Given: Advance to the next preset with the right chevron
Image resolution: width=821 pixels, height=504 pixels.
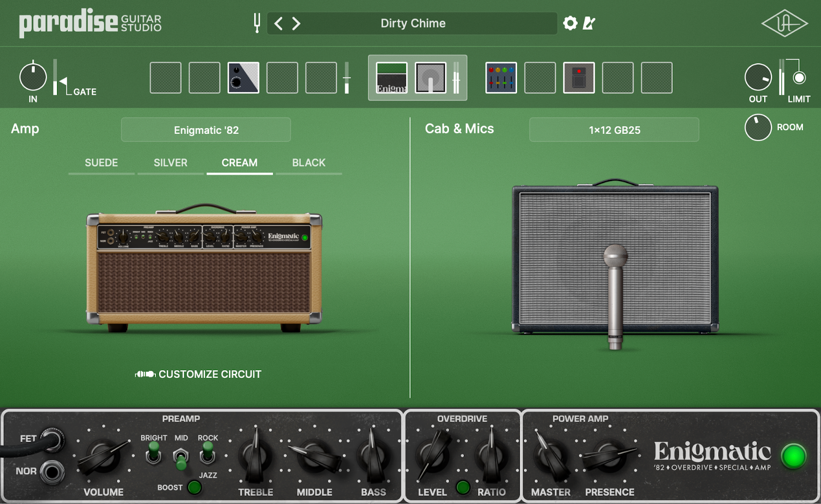Looking at the screenshot, I should point(296,23).
